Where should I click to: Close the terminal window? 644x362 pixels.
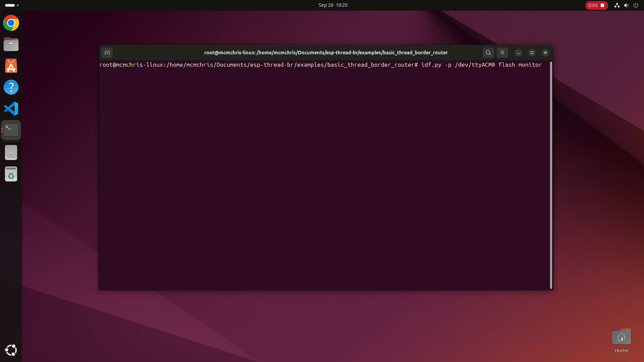(545, 53)
